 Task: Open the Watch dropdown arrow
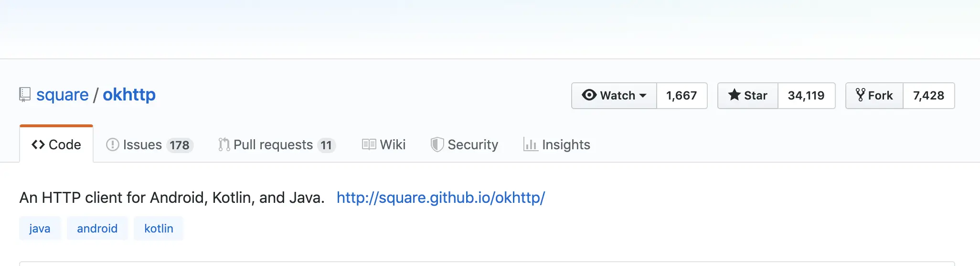pyautogui.click(x=643, y=96)
